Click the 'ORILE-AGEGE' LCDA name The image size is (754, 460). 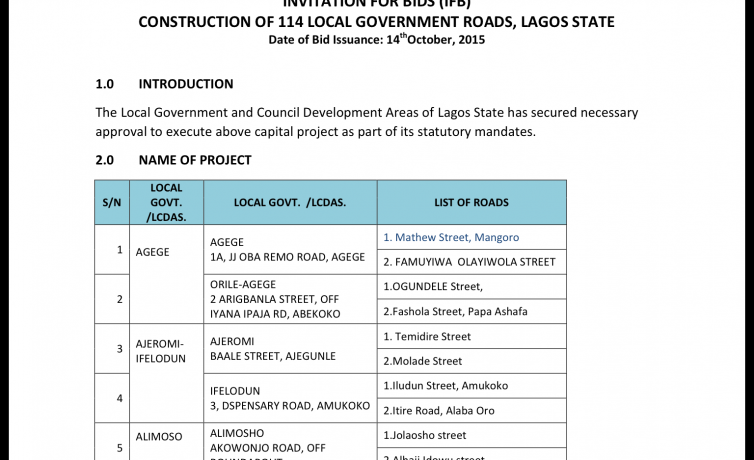(x=243, y=285)
